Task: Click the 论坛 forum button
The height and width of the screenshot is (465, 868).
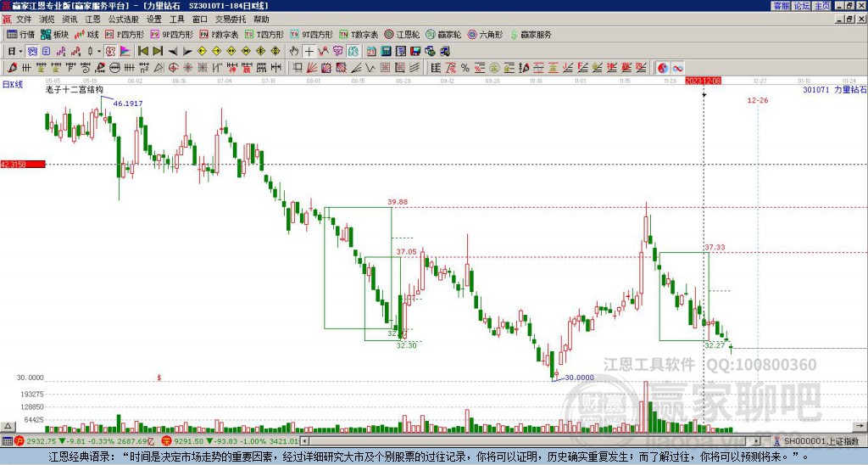Action: pos(802,6)
